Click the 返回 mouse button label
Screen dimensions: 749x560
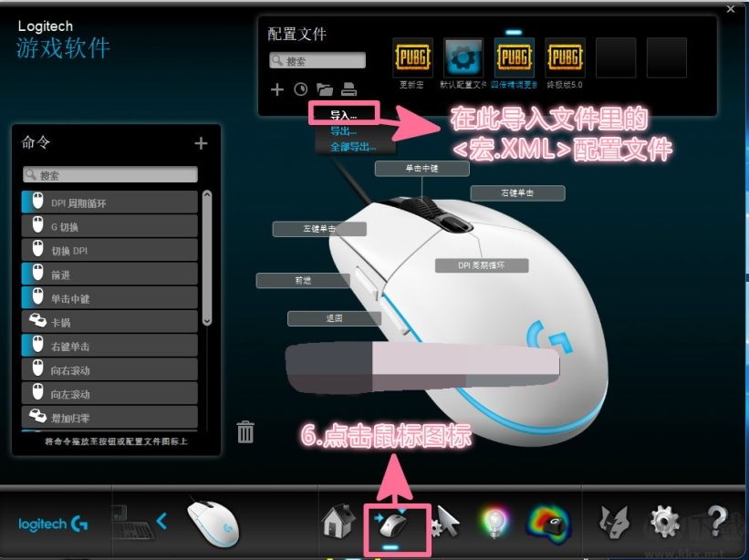point(335,318)
